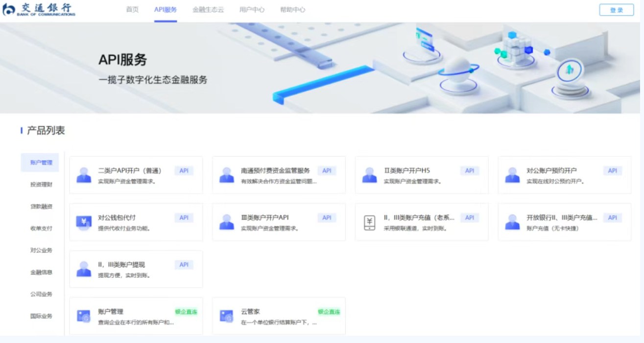Image resolution: width=644 pixels, height=343 pixels.
Task: Open the 首页 navigation tab
Action: pyautogui.click(x=132, y=10)
